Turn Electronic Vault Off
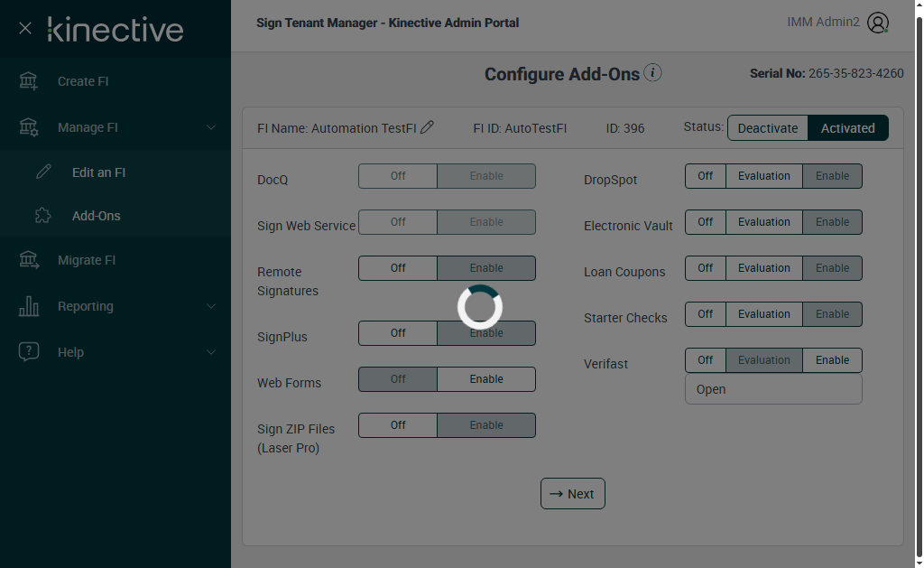This screenshot has height=568, width=924. (706, 222)
